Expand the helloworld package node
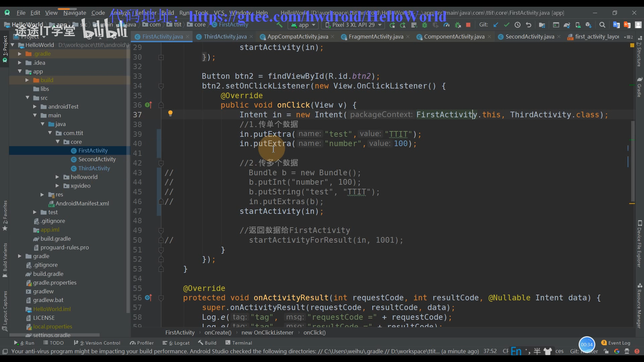 coord(57,177)
